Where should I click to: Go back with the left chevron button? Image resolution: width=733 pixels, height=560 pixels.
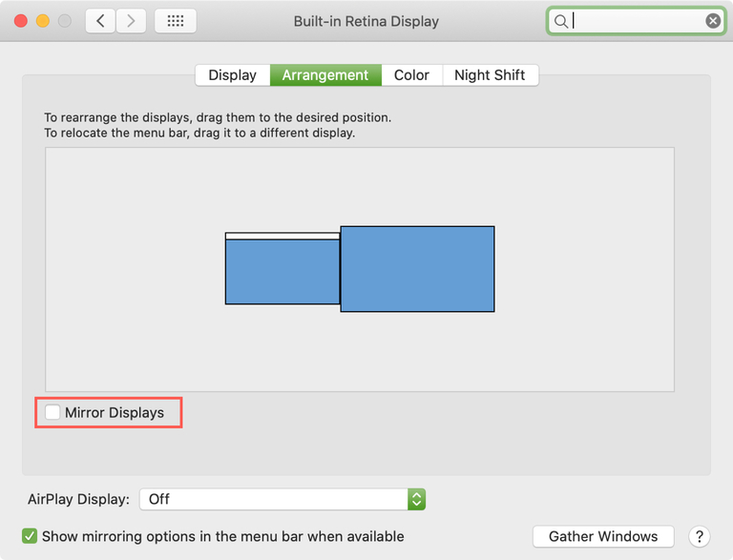click(x=100, y=21)
